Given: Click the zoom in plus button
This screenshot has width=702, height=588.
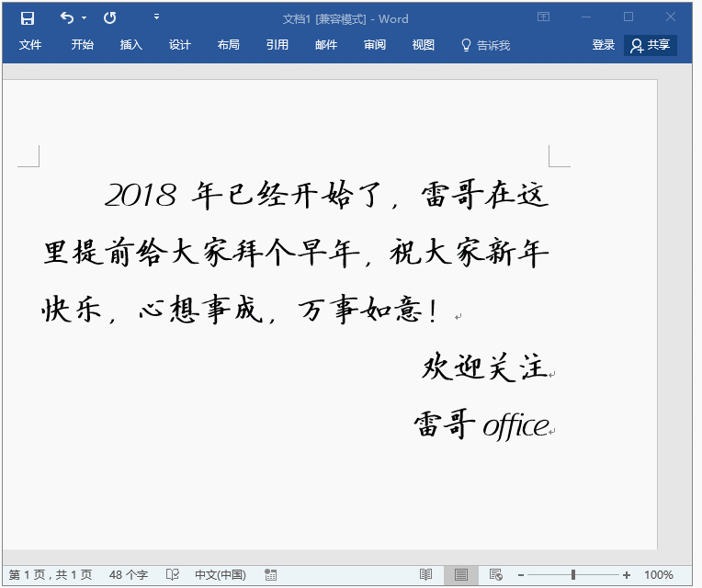Looking at the screenshot, I should click(627, 575).
